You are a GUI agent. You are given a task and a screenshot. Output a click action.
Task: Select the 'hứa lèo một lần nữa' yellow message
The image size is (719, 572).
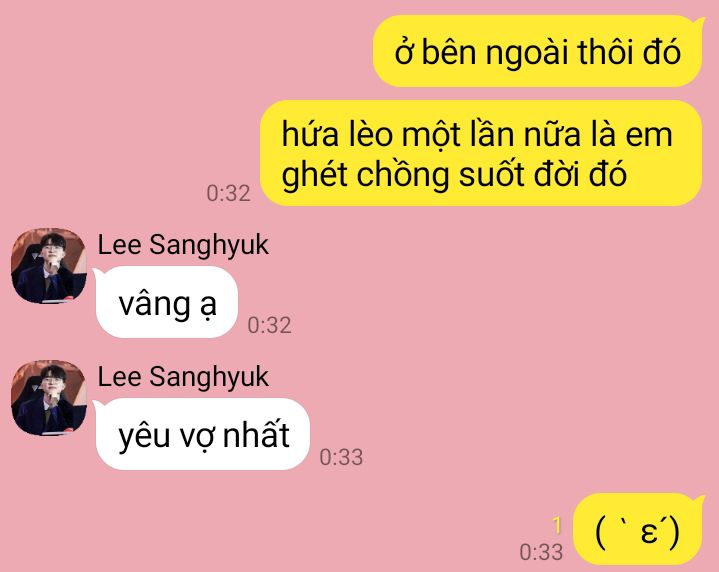click(x=481, y=153)
